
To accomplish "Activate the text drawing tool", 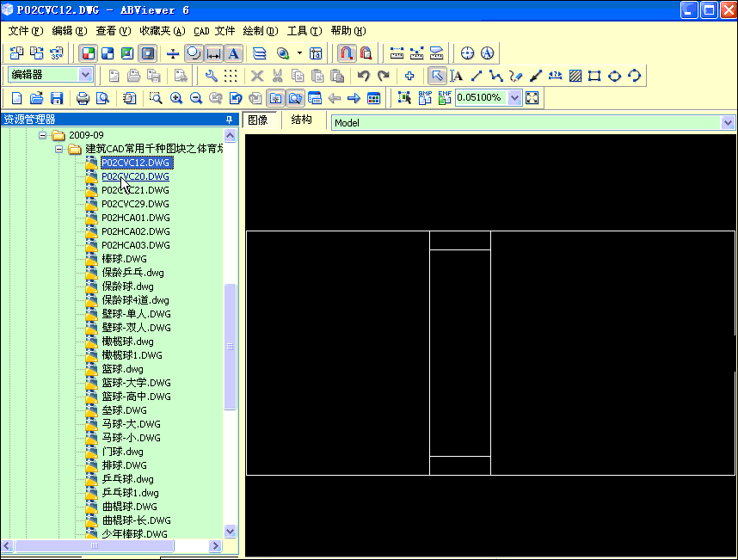I will tap(457, 76).
